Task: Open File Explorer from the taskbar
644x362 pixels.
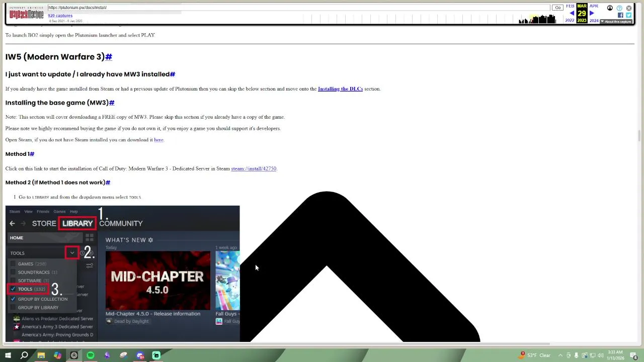Action: point(41,355)
